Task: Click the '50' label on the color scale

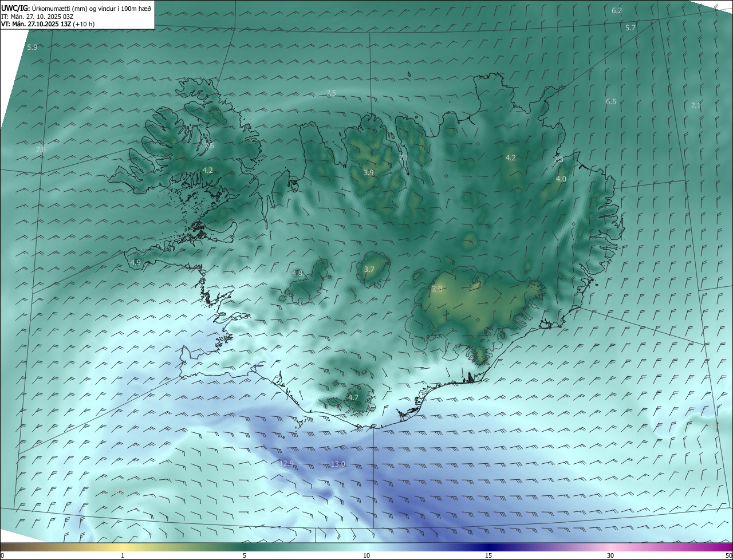Action: point(728,555)
